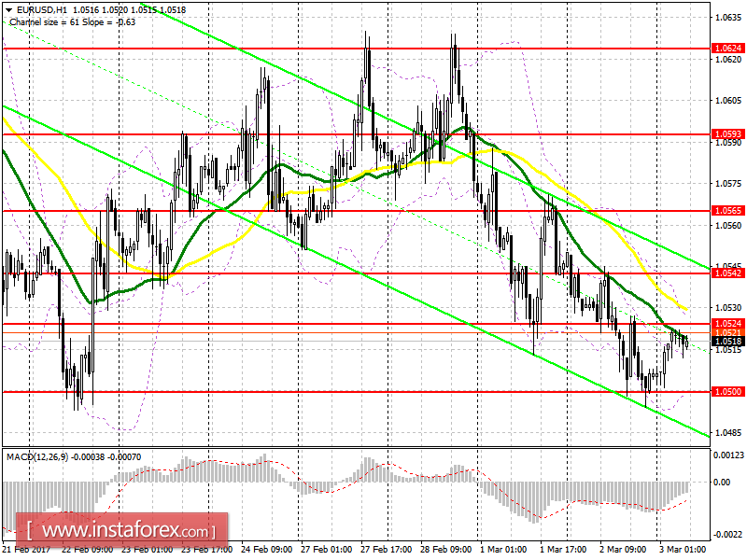
Task: Select the 1.0593 red price level tag
Action: pos(728,133)
